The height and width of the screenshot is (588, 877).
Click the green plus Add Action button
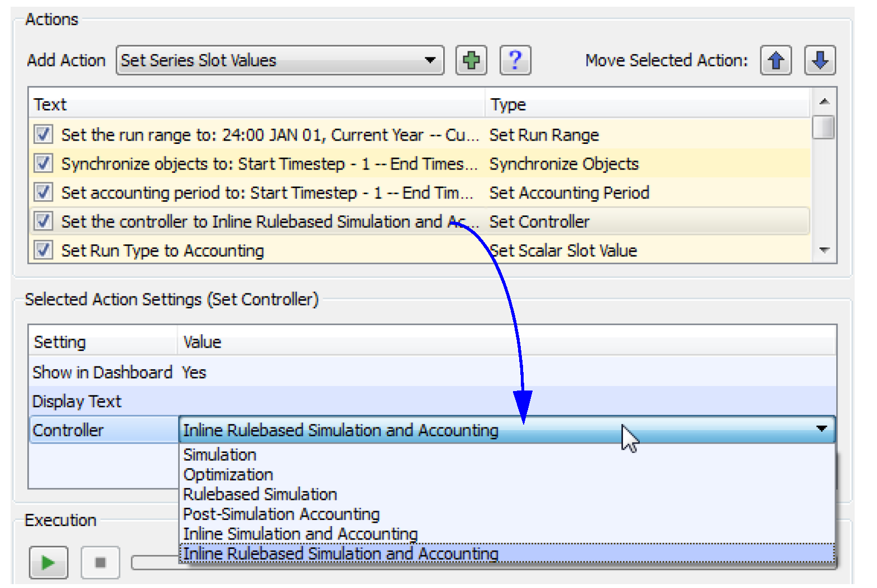pyautogui.click(x=471, y=60)
